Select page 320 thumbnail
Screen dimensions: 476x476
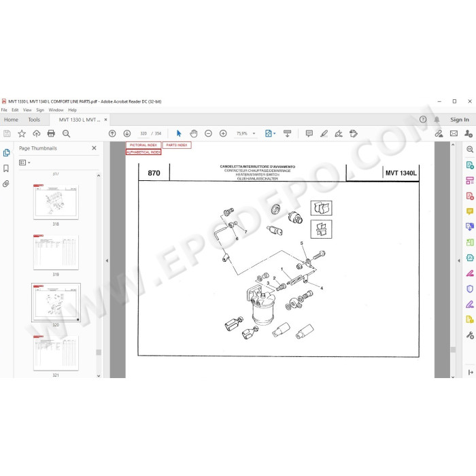point(56,303)
